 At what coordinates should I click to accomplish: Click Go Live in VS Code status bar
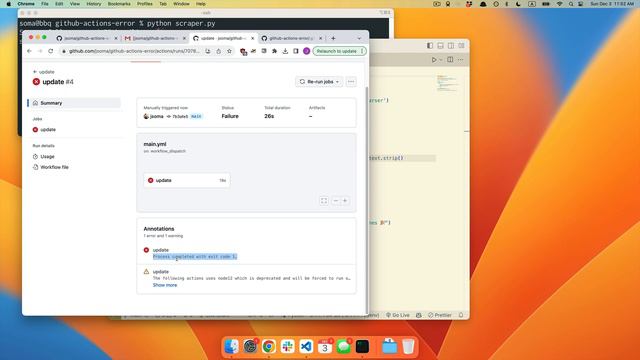tap(398, 315)
